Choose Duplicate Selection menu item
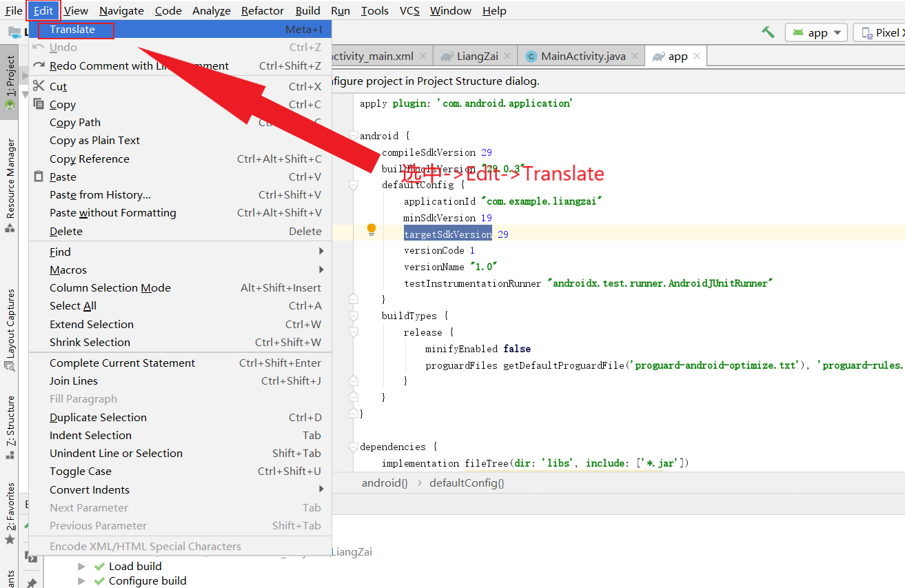Image resolution: width=905 pixels, height=588 pixels. pos(180,417)
